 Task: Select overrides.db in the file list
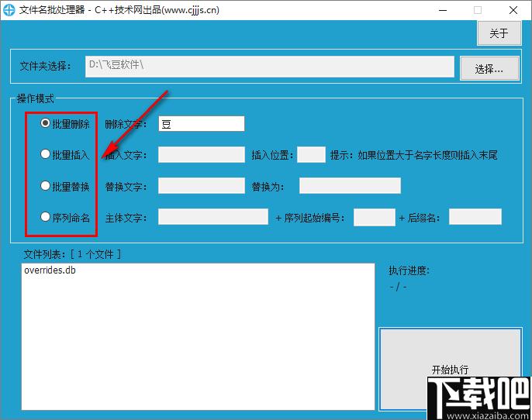[50, 270]
